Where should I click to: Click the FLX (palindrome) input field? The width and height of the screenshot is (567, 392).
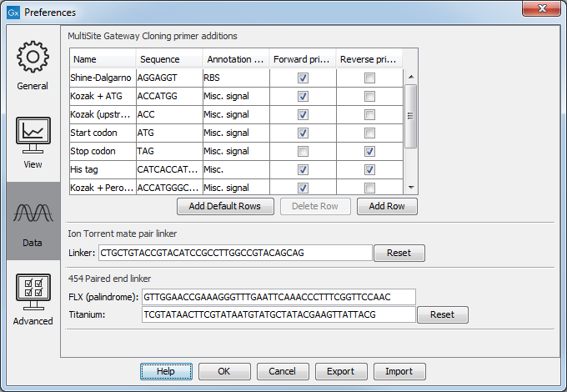click(x=278, y=297)
